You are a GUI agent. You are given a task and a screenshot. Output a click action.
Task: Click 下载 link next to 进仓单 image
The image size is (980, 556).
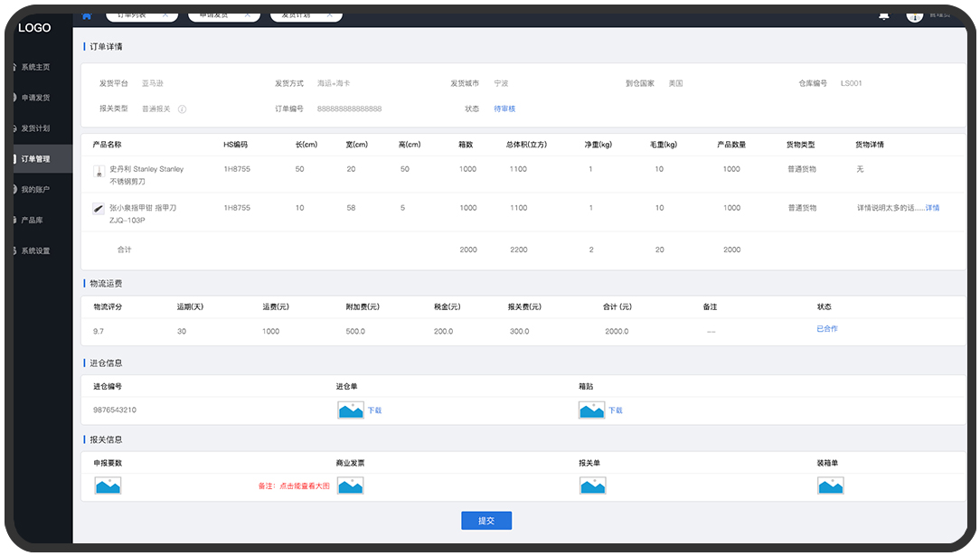coord(374,410)
